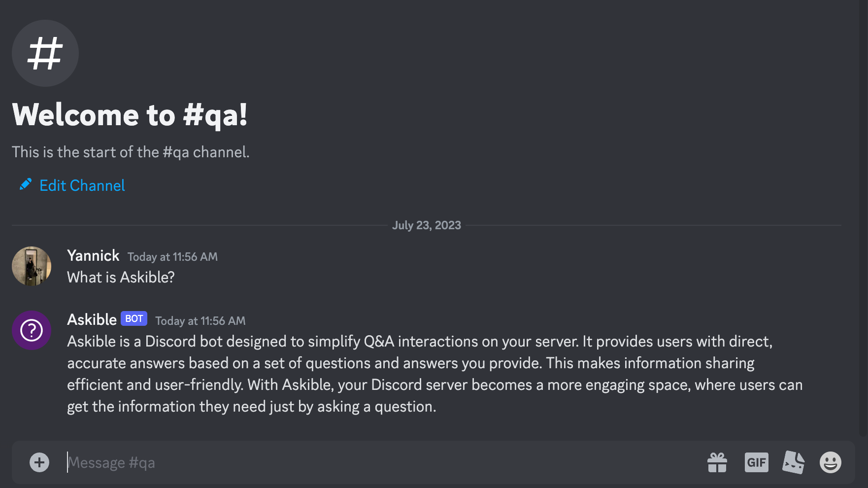Click the question-mark avatar of Askible

pos(31,330)
